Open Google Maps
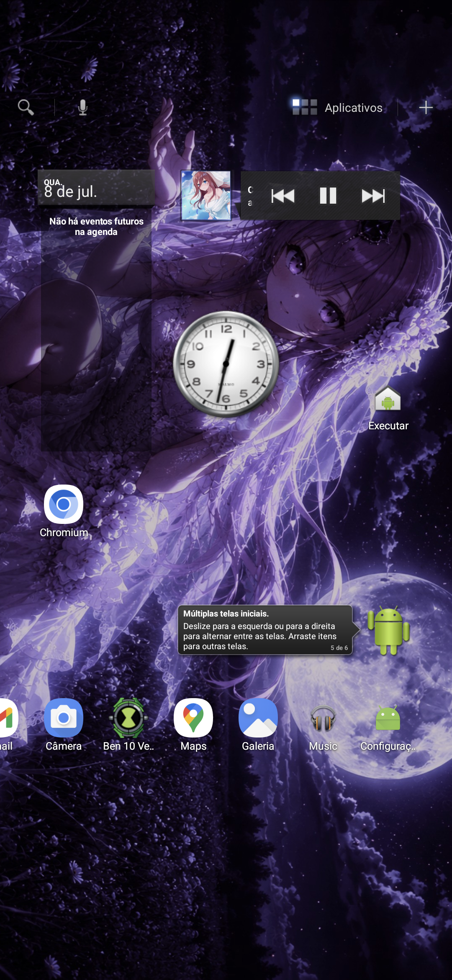Viewport: 452px width, 980px height. (193, 725)
